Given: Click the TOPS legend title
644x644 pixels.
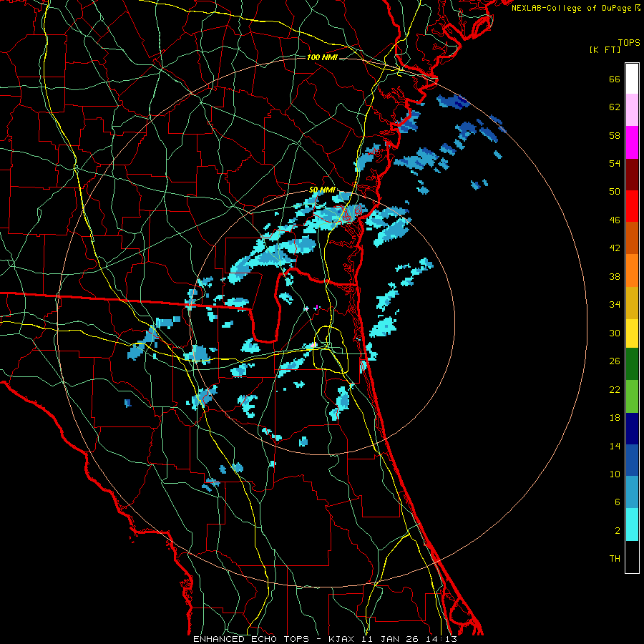Looking at the screenshot, I should [629, 42].
